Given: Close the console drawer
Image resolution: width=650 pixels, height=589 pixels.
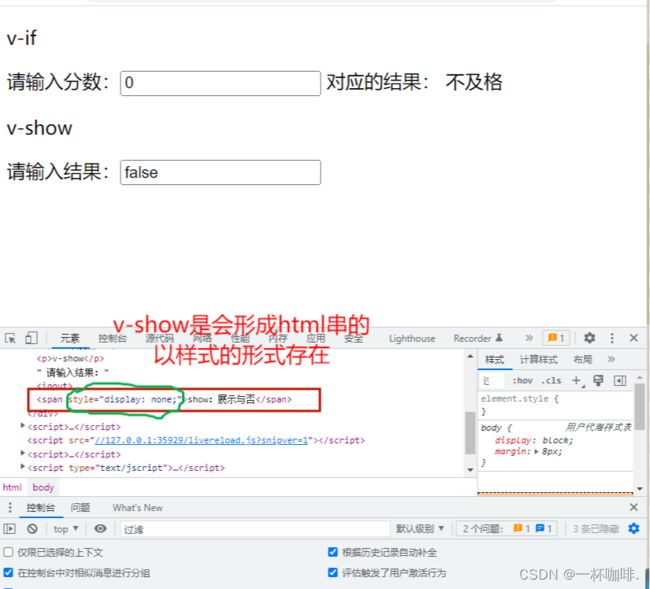Looking at the screenshot, I should coord(633,507).
